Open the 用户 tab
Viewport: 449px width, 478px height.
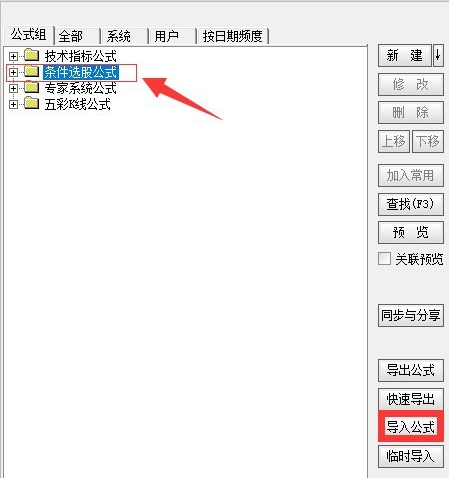point(173,36)
